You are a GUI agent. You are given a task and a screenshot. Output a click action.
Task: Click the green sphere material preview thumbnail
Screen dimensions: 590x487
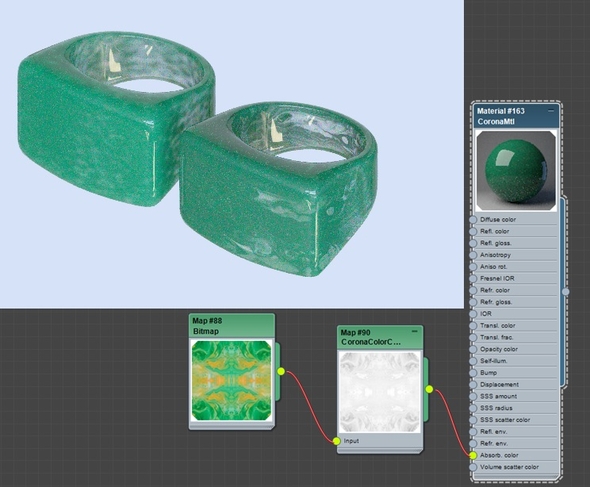(x=516, y=170)
